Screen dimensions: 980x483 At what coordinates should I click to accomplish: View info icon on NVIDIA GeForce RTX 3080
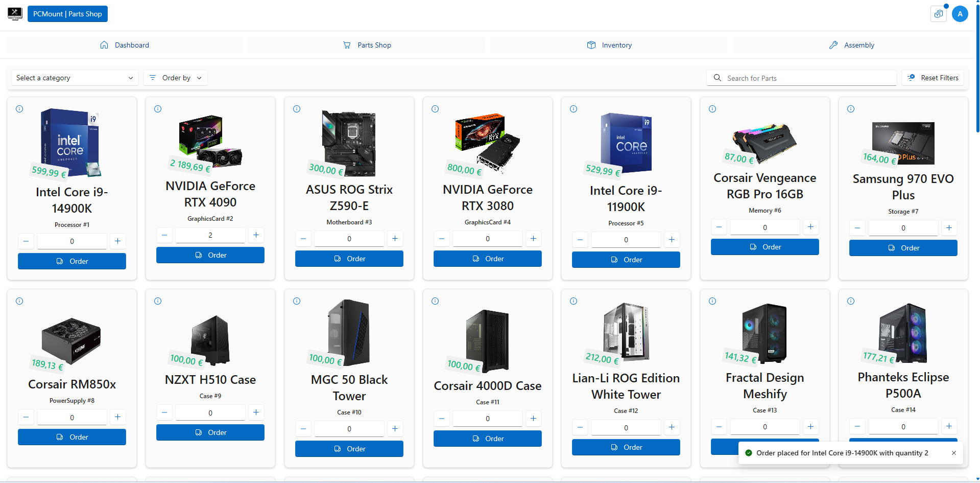(435, 109)
